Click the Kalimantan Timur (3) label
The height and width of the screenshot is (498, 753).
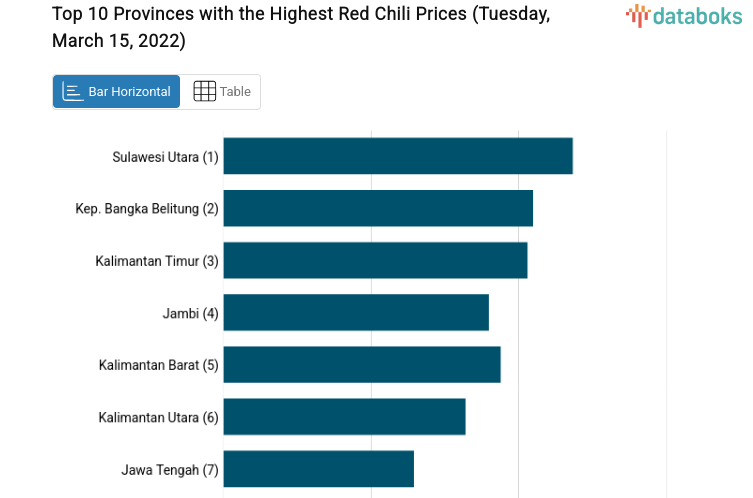(157, 261)
